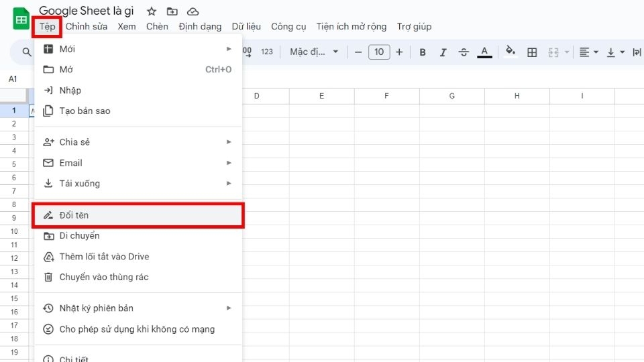Screen dimensions: 644x362
Task: Open Nhật ký phiên bản entry
Action: tap(138, 308)
